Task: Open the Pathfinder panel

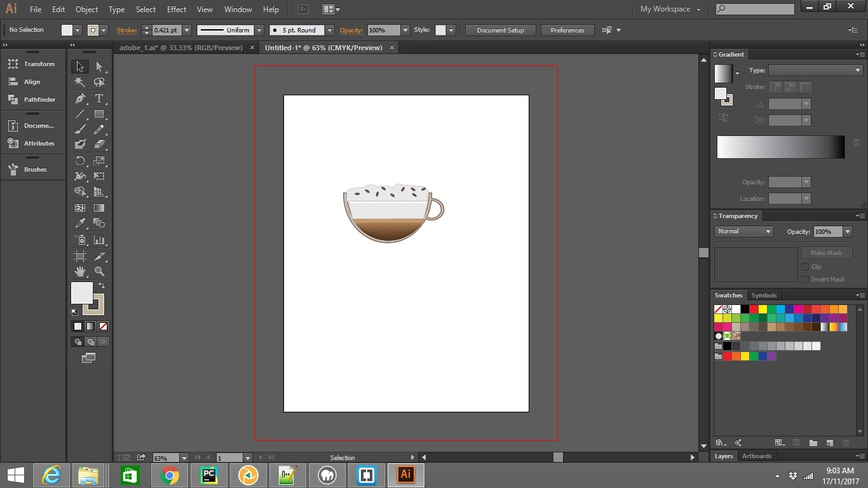Action: [x=32, y=100]
